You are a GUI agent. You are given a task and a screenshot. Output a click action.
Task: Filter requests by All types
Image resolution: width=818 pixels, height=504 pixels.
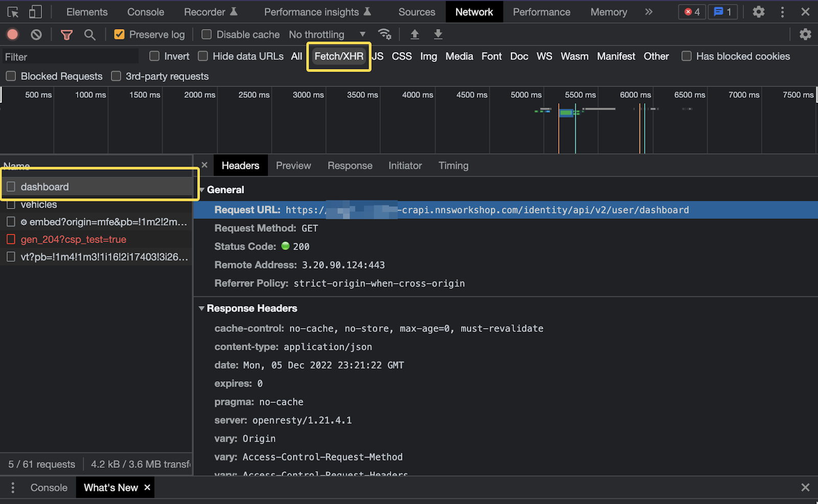pos(297,56)
